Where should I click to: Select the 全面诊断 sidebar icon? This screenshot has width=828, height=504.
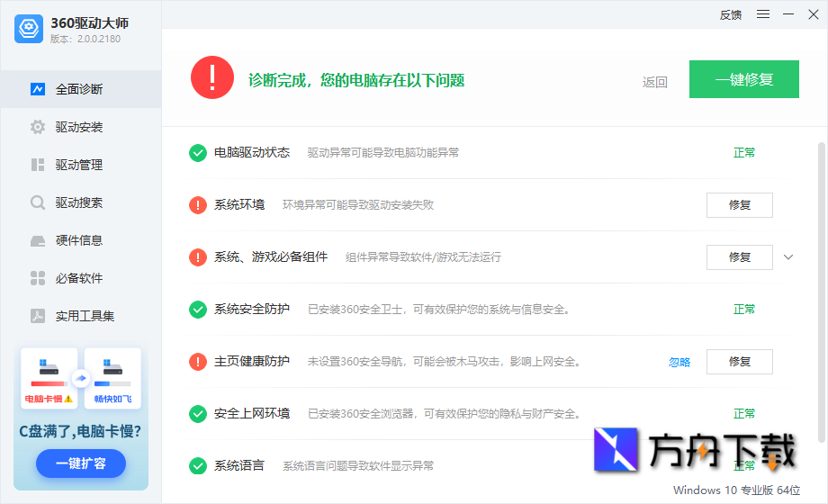click(38, 89)
